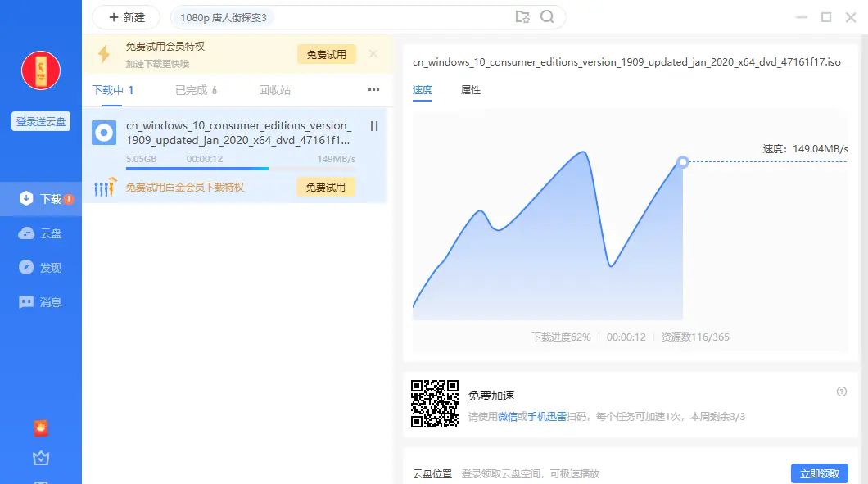Switch to the 已完成 tab
The image size is (868, 484).
tap(196, 90)
